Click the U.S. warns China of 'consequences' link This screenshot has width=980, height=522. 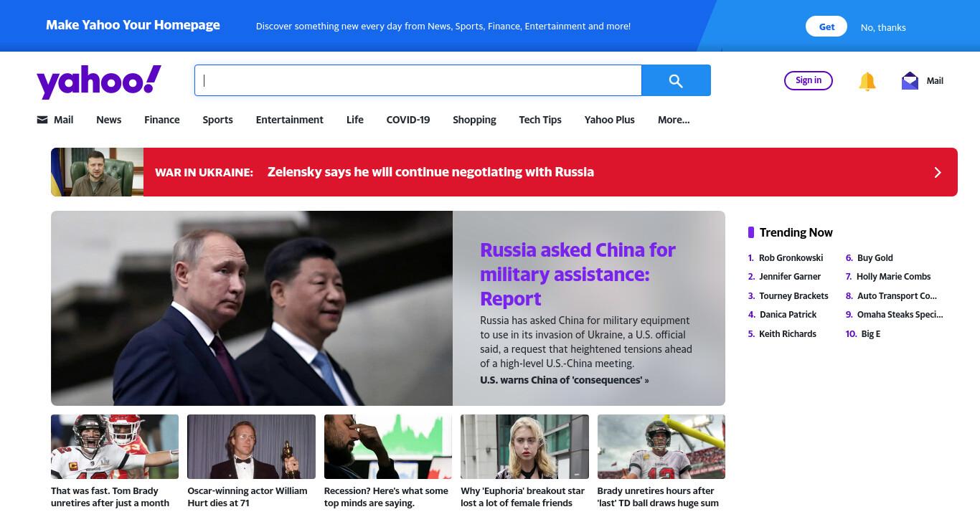564,380
